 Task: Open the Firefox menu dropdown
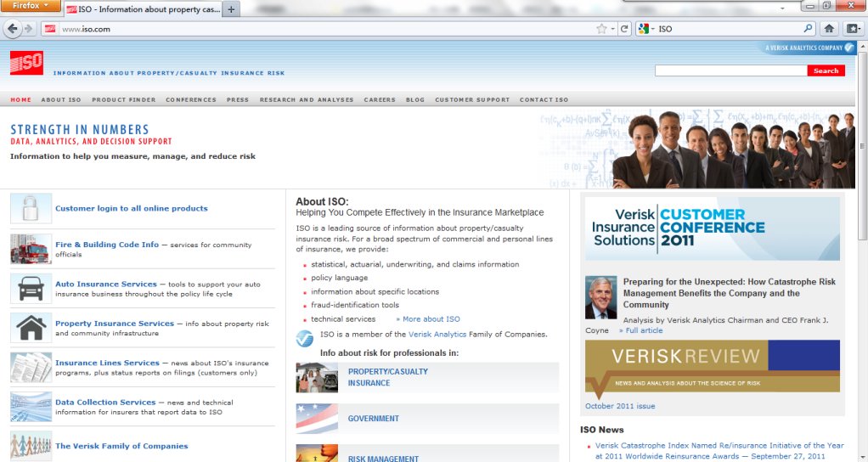pyautogui.click(x=31, y=6)
